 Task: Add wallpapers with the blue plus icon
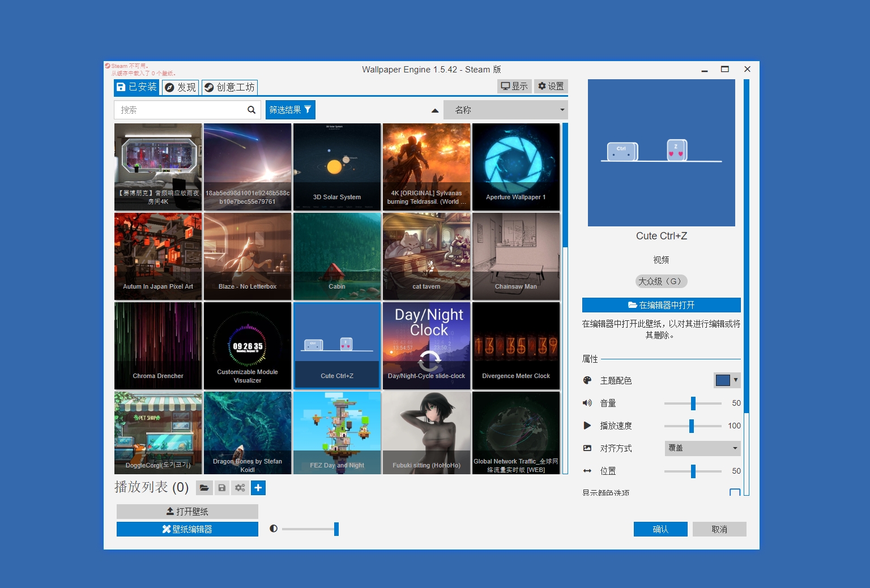[x=258, y=487]
